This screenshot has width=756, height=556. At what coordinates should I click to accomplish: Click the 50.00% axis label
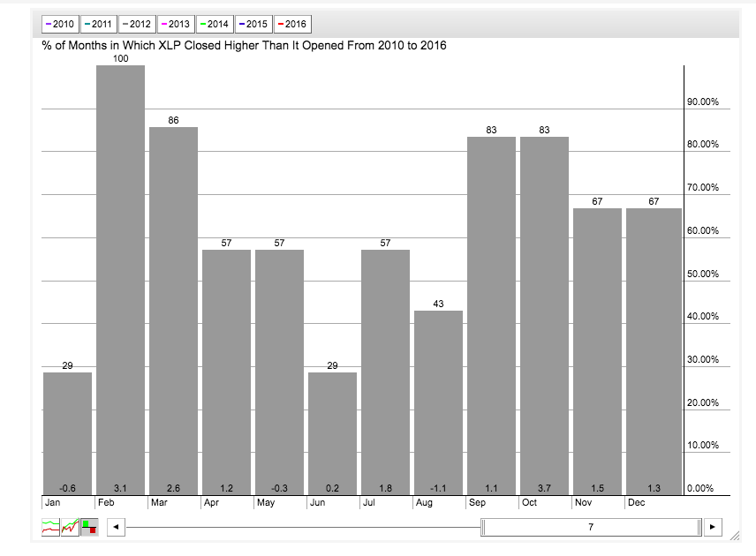pyautogui.click(x=702, y=274)
